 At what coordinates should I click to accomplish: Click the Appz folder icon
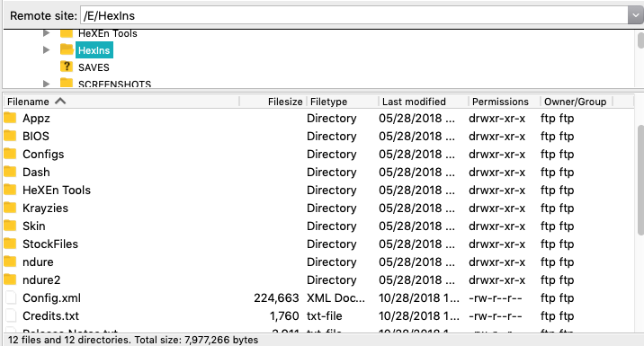[x=10, y=119]
